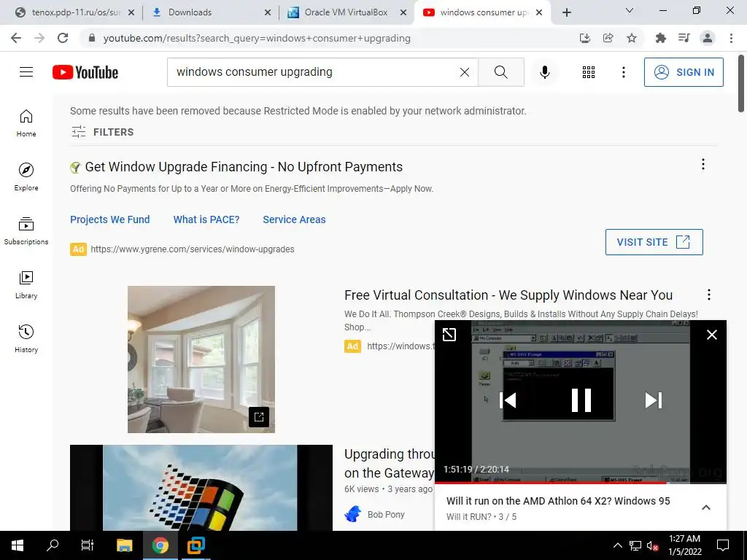Click the bay window ad image
Screen dimensions: 747x560
[x=201, y=359]
